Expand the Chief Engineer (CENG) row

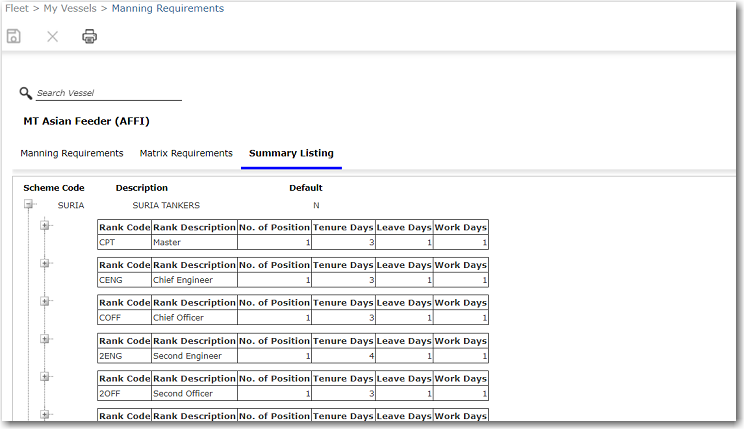coord(45,263)
